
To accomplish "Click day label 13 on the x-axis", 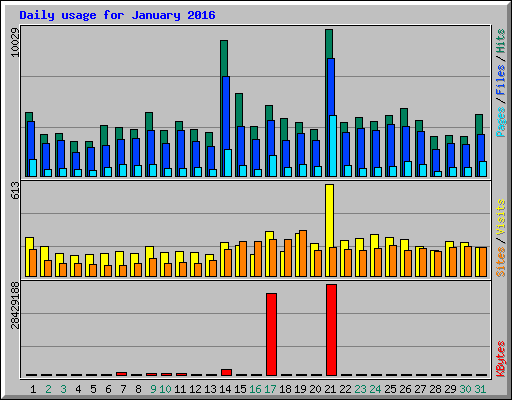I will [x=210, y=389].
